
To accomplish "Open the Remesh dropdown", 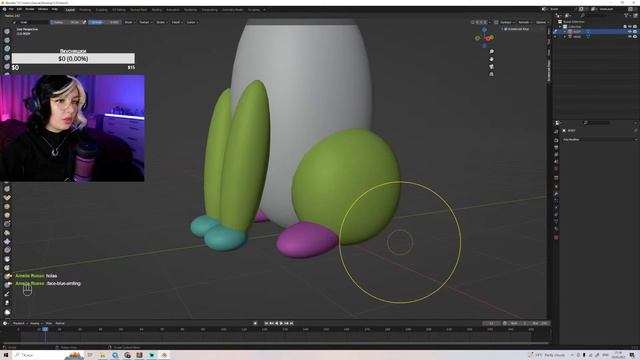I will [525, 22].
